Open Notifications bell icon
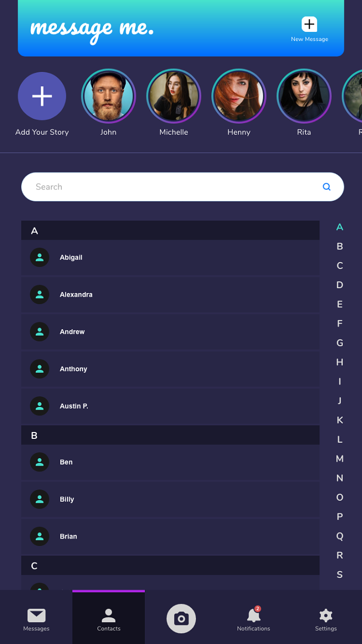This screenshot has width=362, height=644. 254,615
